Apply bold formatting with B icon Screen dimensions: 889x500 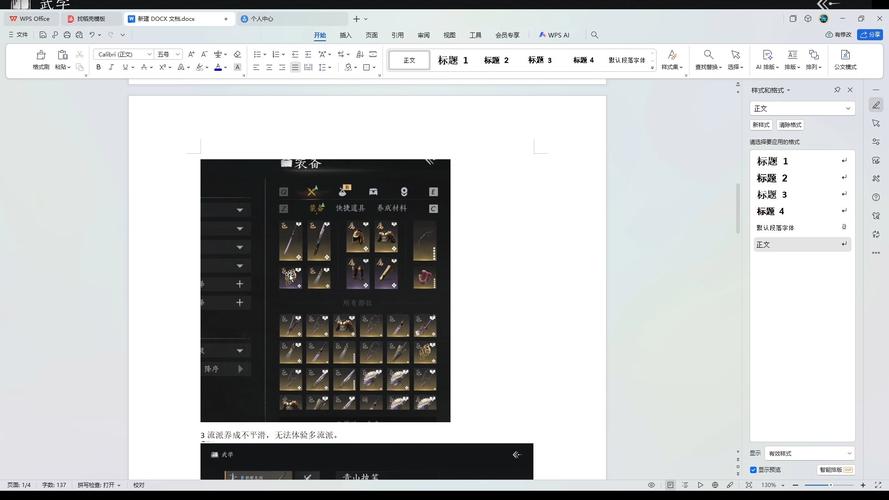click(98, 67)
